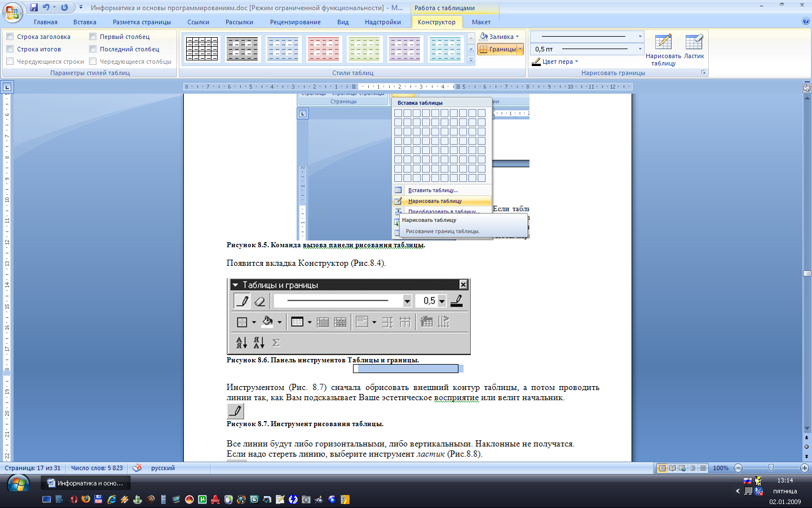Click the tab stop selector beside ruler
Viewport: 812px width, 508px height.
tap(7, 87)
